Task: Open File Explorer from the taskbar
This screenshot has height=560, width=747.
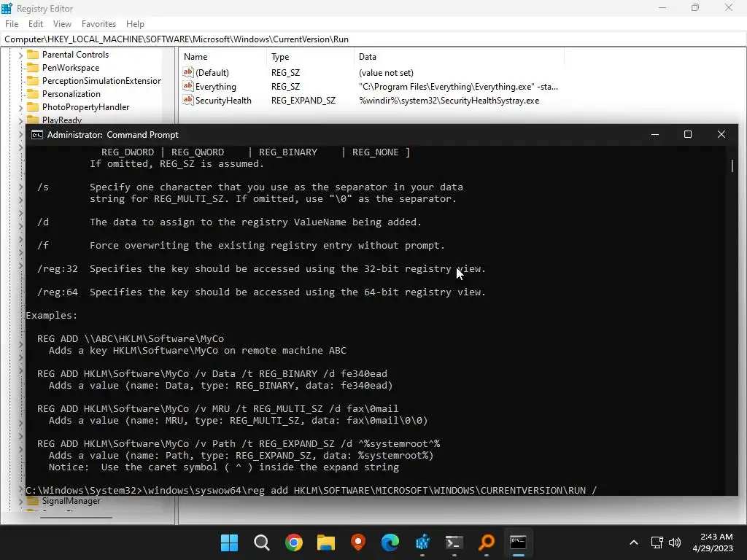Action: [326, 542]
